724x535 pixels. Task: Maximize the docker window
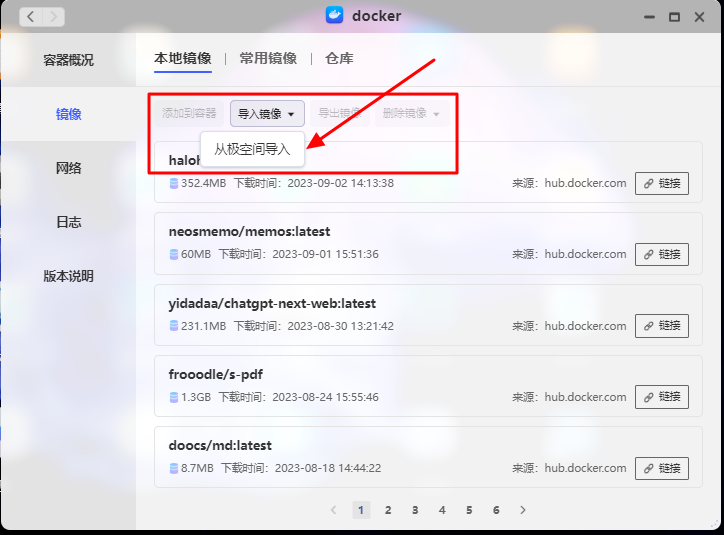(x=675, y=17)
